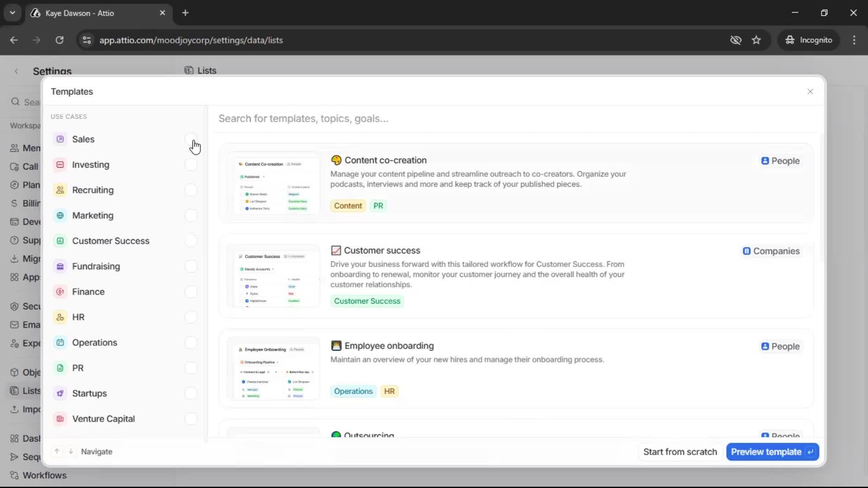Click the Marketing globe icon
Viewport: 868px width, 488px height.
(x=60, y=216)
